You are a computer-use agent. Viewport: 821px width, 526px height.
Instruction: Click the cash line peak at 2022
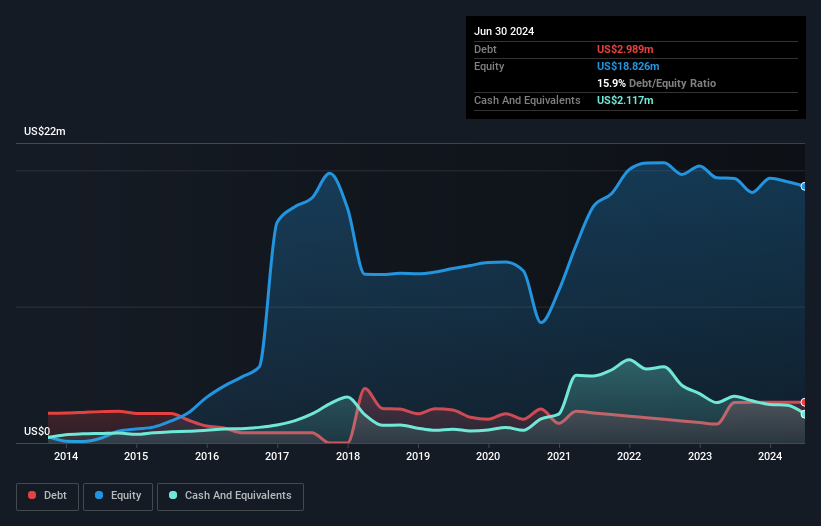coord(629,360)
